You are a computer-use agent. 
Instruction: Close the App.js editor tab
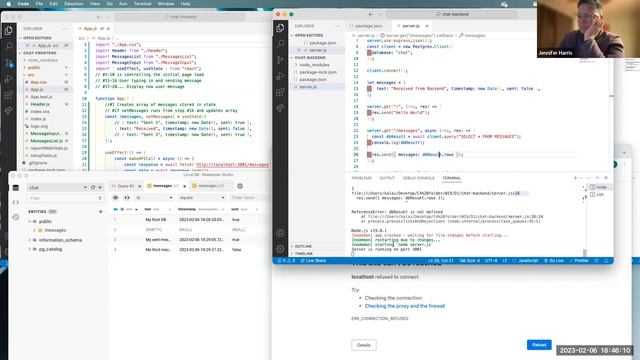pyautogui.click(x=108, y=29)
